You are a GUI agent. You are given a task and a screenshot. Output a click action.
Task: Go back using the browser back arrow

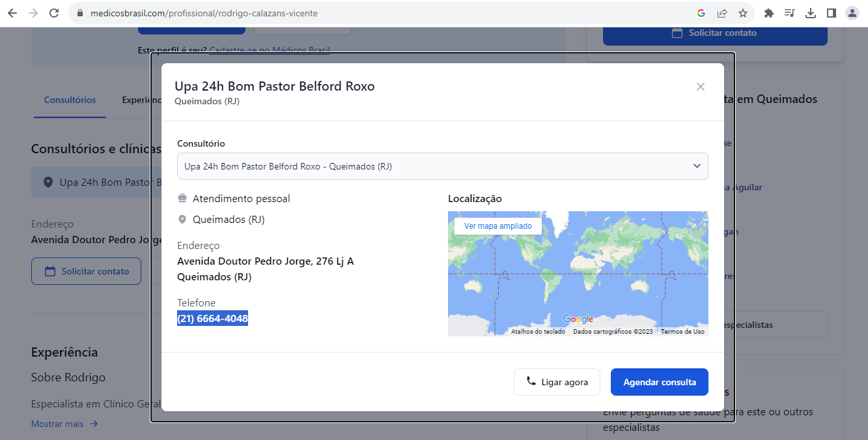pos(12,13)
